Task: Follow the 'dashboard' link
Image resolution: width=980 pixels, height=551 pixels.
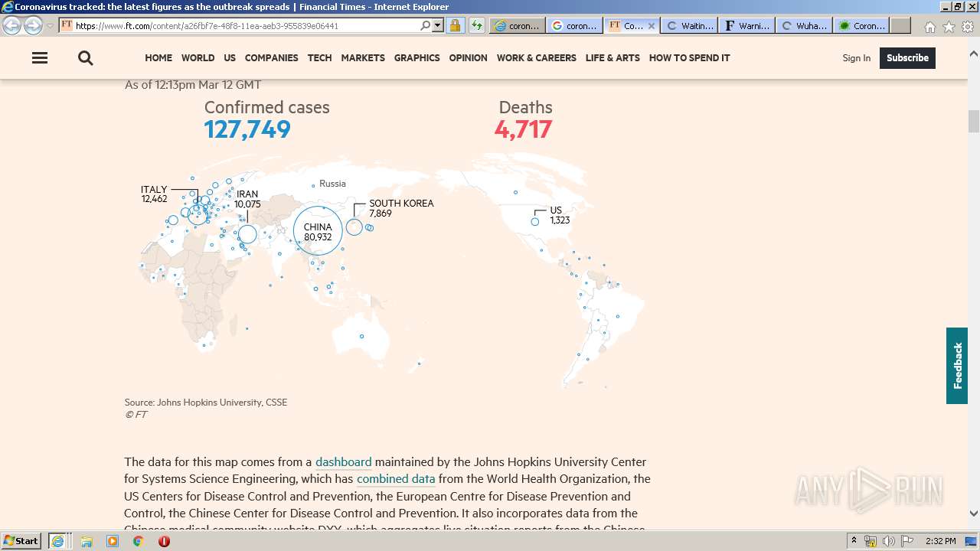Action: (343, 462)
